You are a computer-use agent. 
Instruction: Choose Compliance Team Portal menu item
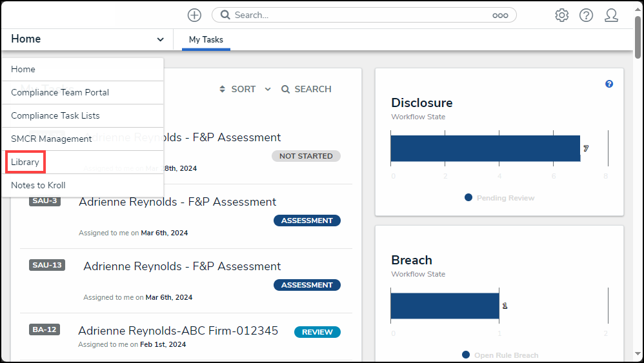(x=60, y=92)
